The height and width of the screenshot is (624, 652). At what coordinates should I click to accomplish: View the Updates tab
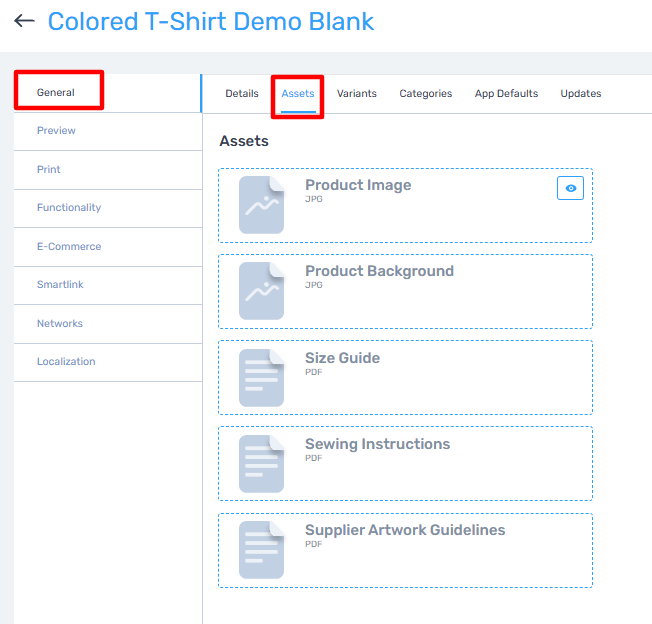[x=581, y=94]
